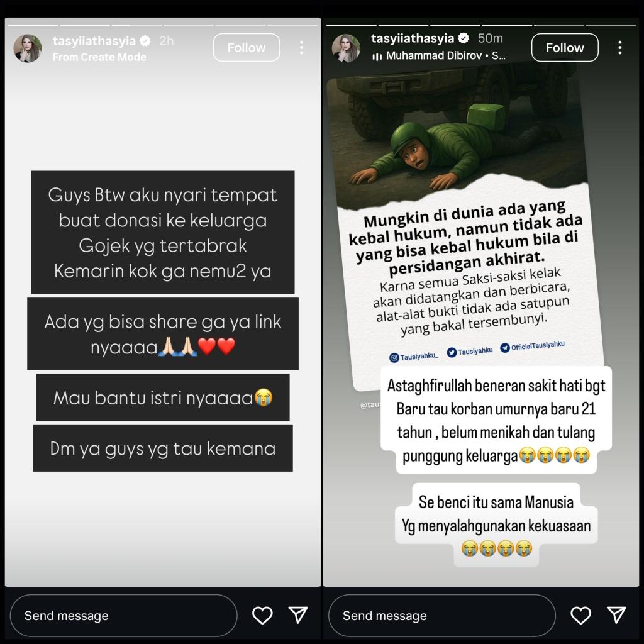Tap the From Create Mode label
Screen dimensions: 644x644
99,57
